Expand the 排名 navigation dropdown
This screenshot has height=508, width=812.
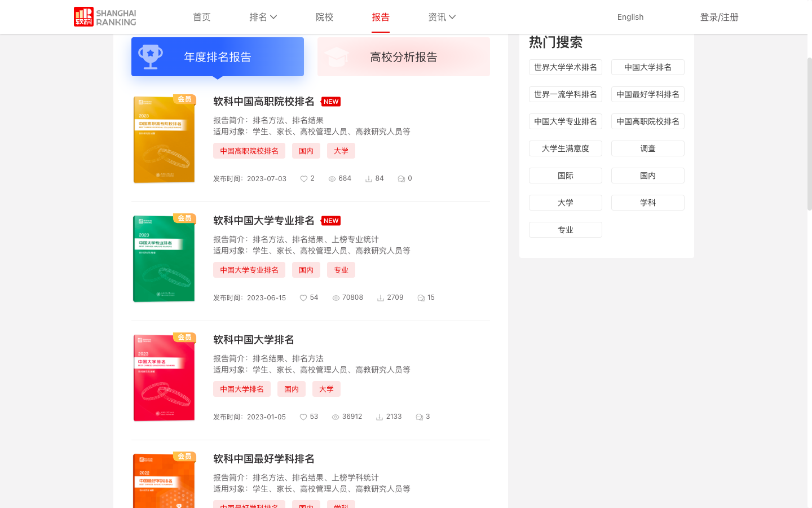[263, 17]
